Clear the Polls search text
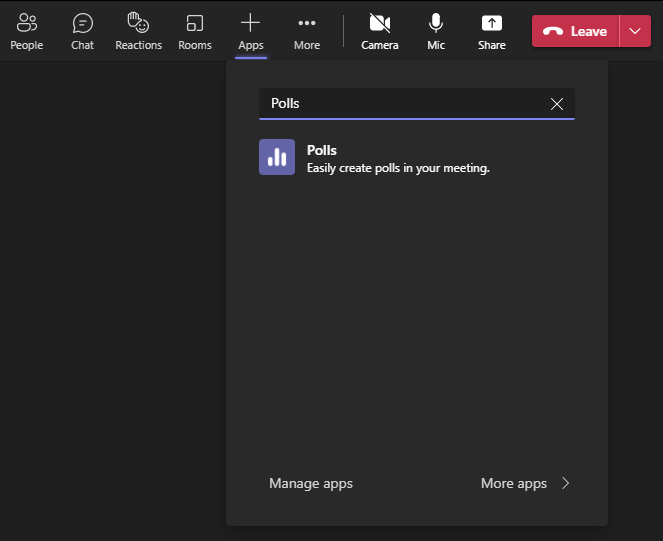This screenshot has height=541, width=663. [x=557, y=104]
